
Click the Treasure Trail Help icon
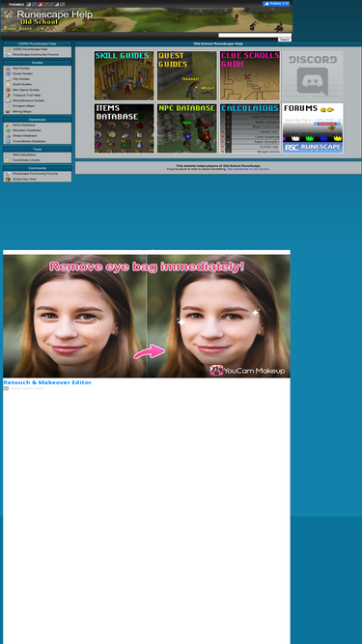coord(8,95)
